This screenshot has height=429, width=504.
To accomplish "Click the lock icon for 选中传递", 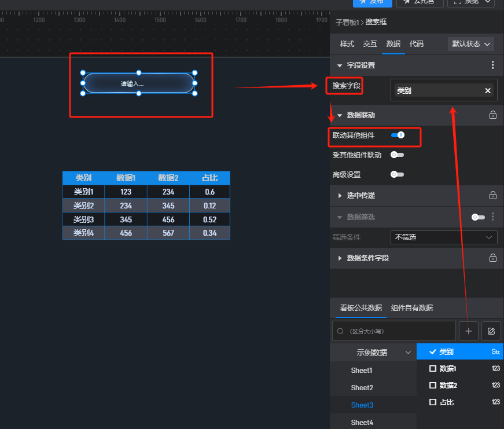I will (x=493, y=195).
